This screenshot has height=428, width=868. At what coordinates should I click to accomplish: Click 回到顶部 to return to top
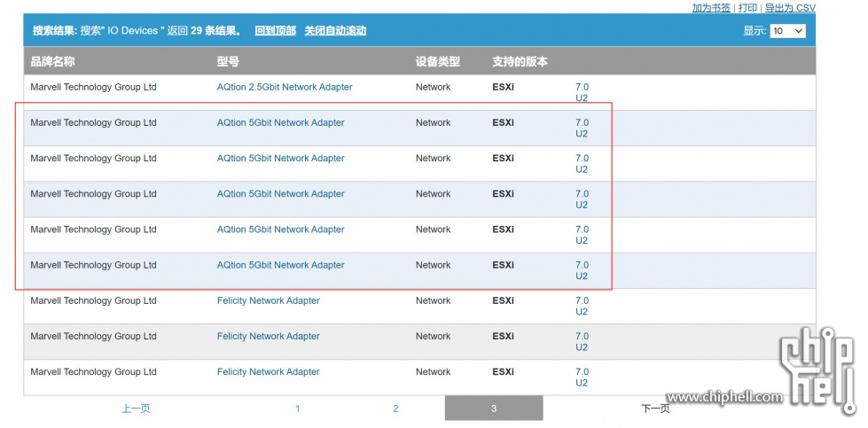pyautogui.click(x=275, y=31)
